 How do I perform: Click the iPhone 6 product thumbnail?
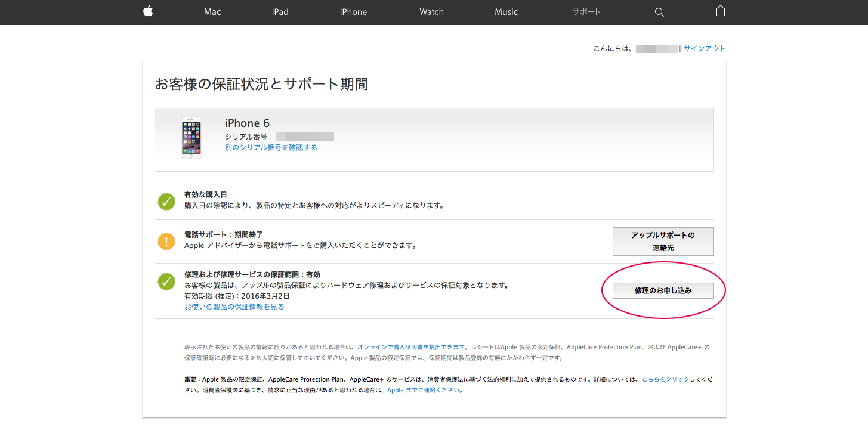[191, 138]
